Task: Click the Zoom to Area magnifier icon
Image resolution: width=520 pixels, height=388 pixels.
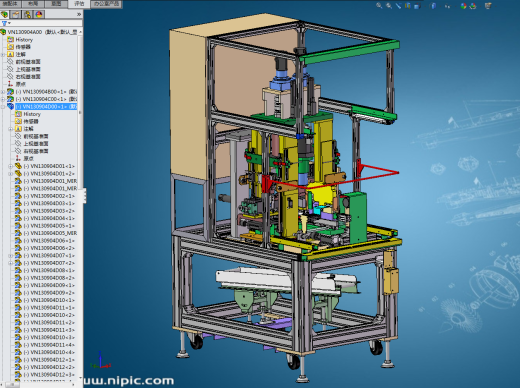Action: (x=389, y=5)
